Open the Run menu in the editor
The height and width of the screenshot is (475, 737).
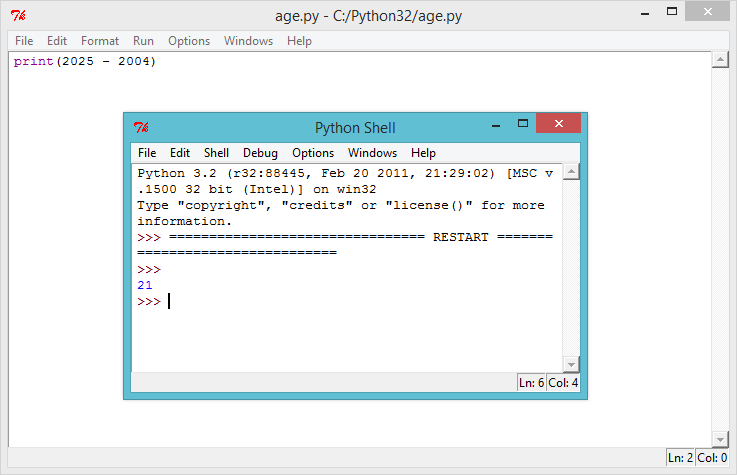(x=143, y=41)
